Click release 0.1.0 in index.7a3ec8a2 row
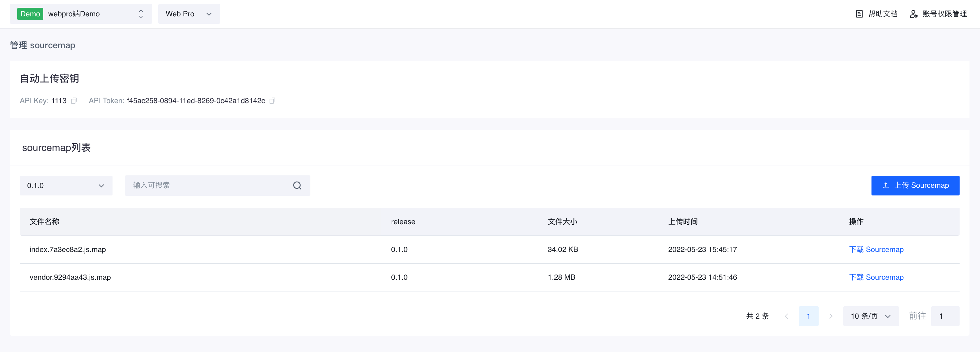The height and width of the screenshot is (352, 980). coord(399,250)
